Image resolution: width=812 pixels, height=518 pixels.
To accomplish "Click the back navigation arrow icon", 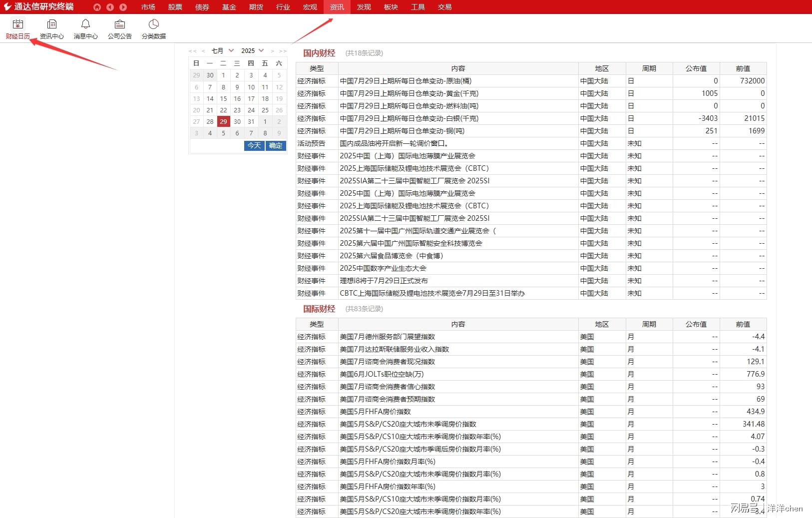I will (x=109, y=7).
